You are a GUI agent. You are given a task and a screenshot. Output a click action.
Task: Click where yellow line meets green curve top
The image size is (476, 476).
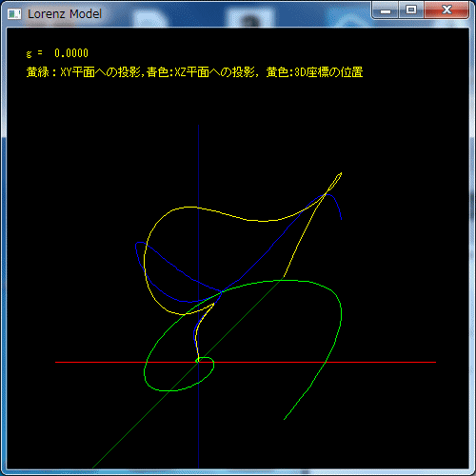(x=284, y=279)
